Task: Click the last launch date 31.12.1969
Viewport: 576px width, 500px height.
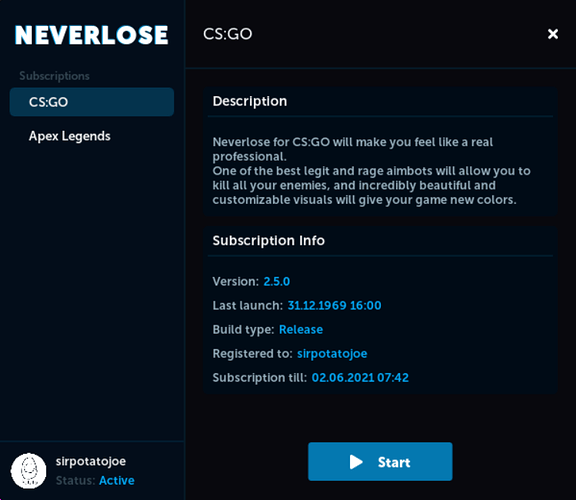Action: click(x=317, y=305)
